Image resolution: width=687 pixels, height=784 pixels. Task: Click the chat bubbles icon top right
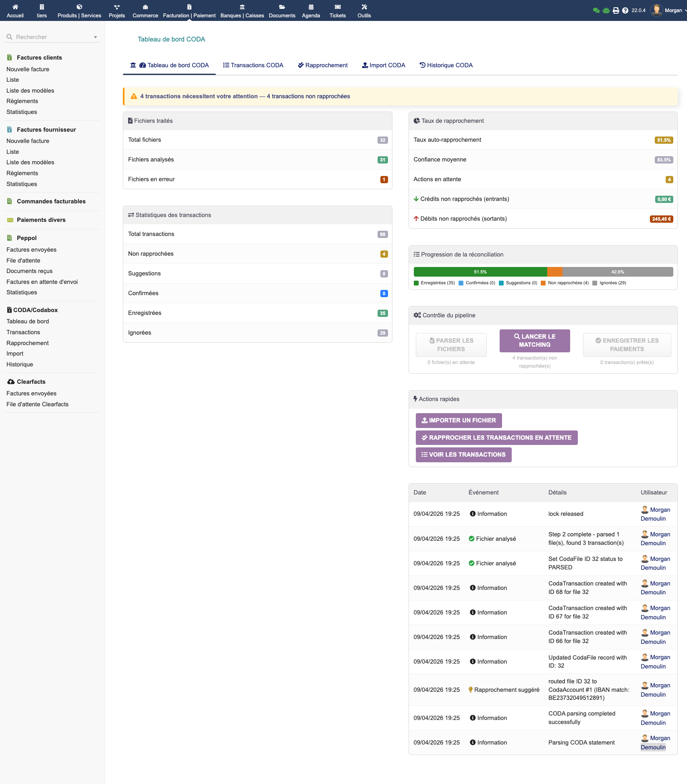[597, 10]
